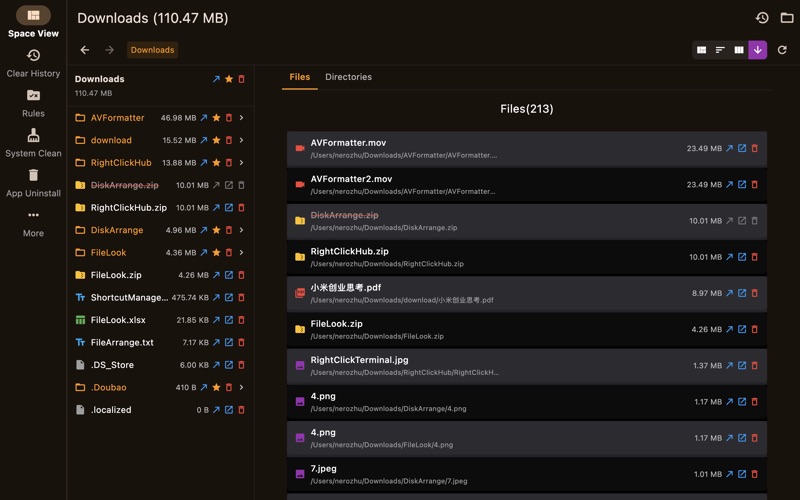Switch to the Directories tab
Screen dimensions: 800x500
[x=348, y=77]
